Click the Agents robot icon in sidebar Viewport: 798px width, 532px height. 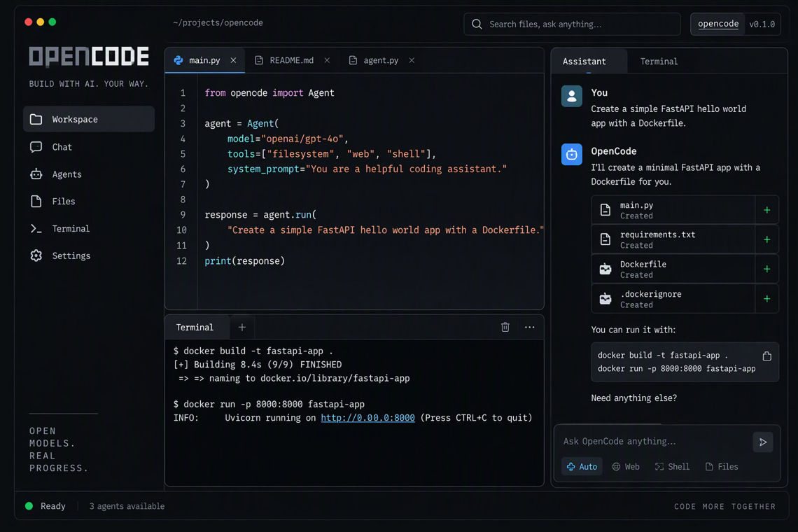tap(36, 174)
